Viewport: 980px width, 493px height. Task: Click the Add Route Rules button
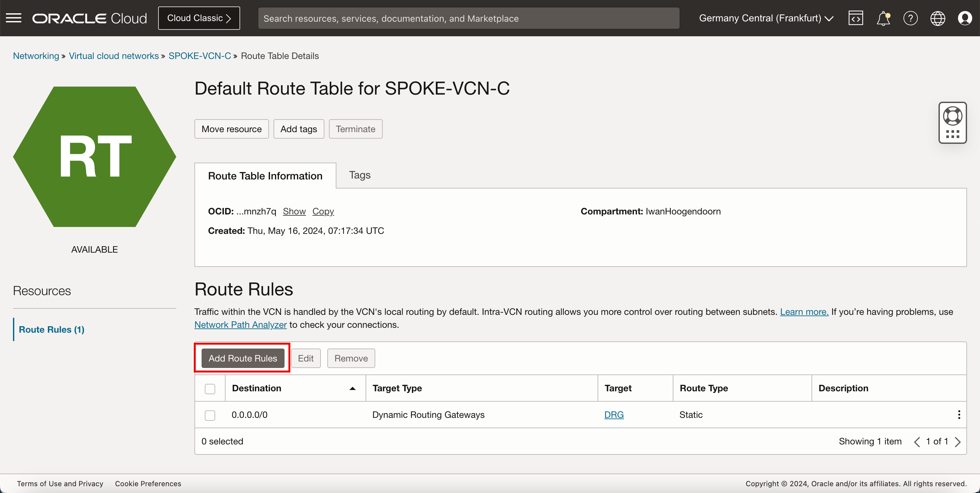(x=242, y=358)
